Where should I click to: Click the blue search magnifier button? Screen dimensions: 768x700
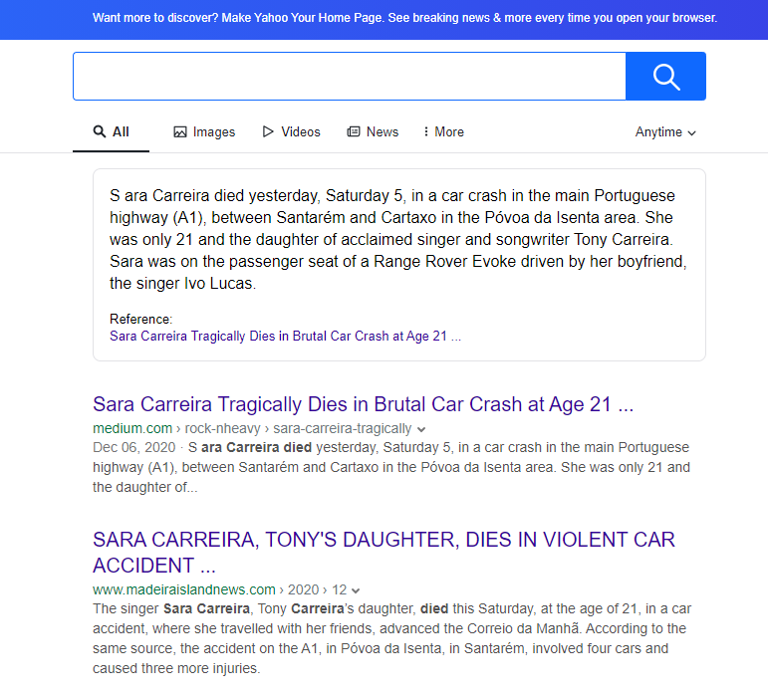pyautogui.click(x=665, y=77)
